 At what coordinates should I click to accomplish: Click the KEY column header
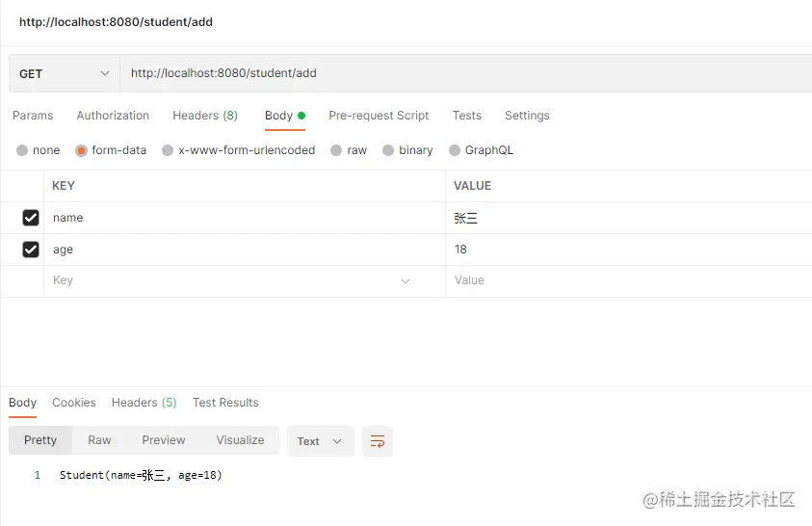point(64,186)
